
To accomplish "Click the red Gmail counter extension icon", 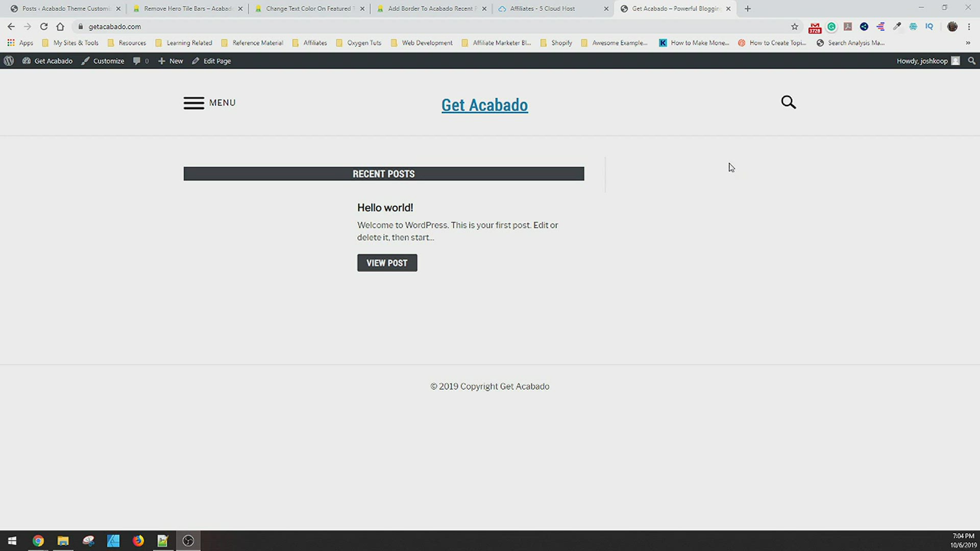I will 815,27.
